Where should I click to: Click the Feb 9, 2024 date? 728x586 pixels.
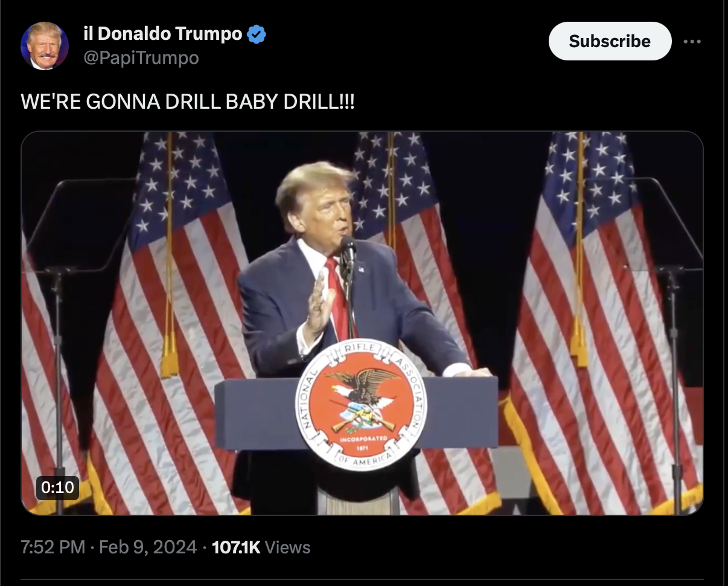pos(147,547)
